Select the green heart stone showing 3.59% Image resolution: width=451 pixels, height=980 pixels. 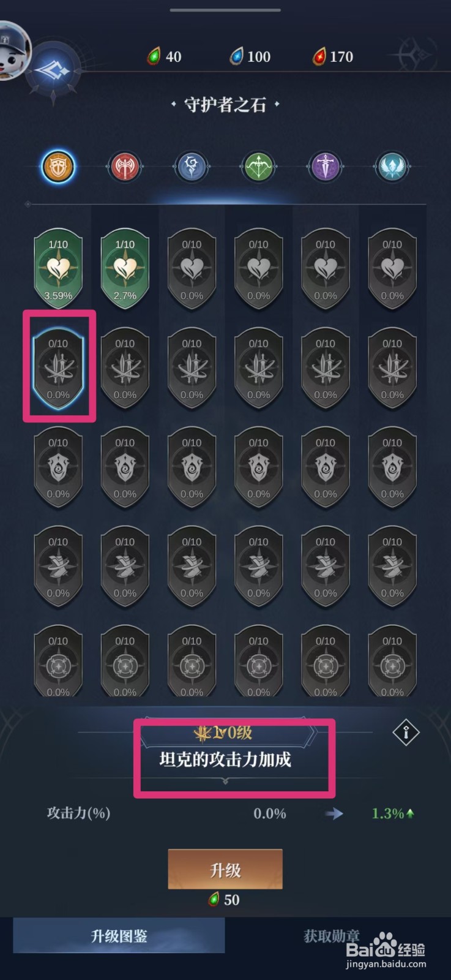(58, 268)
